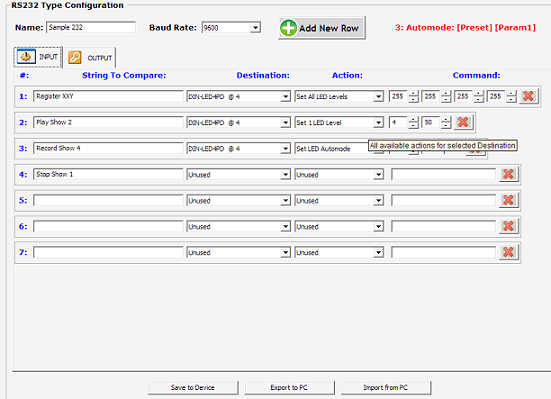Click the Action column header
Viewport: 551px width, 399px height.
click(347, 75)
